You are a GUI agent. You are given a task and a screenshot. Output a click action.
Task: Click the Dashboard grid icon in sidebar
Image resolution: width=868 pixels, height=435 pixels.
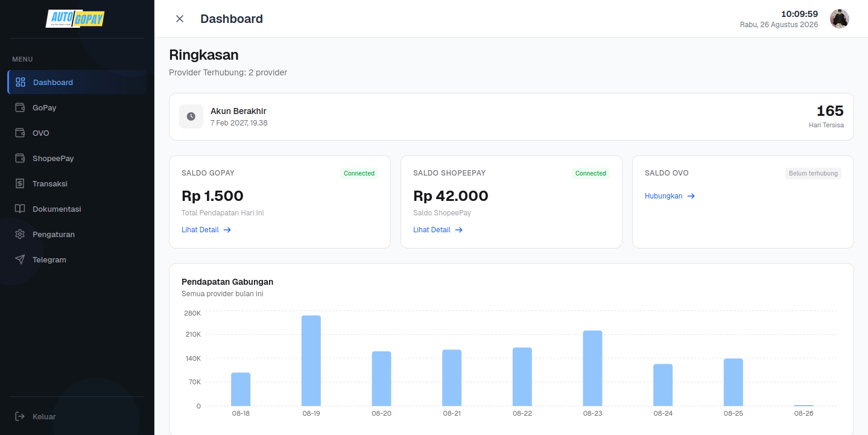coord(21,82)
